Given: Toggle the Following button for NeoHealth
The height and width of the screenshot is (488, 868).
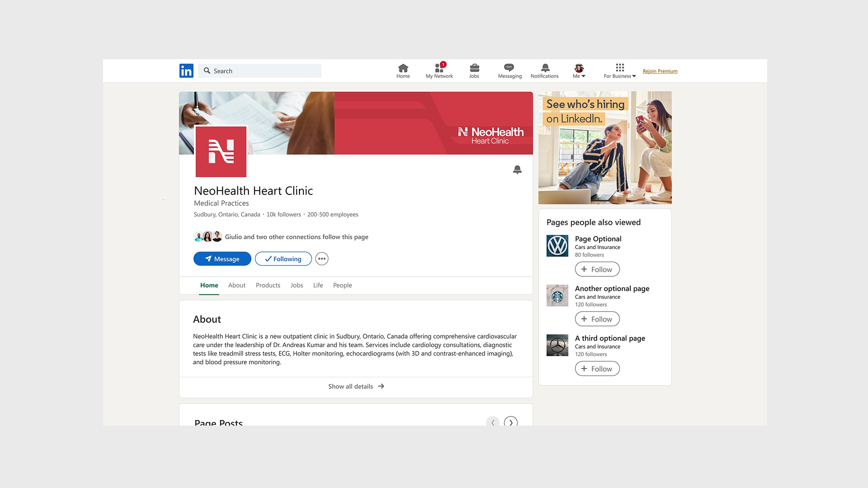Looking at the screenshot, I should coord(283,259).
